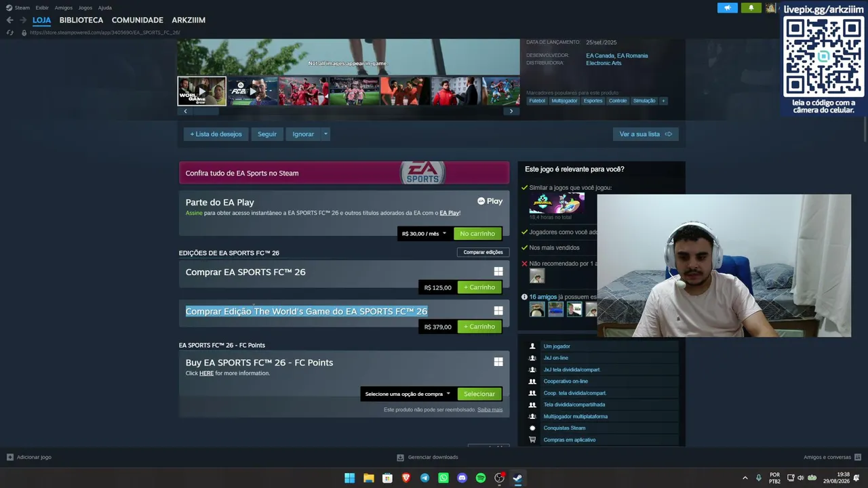Screen dimensions: 868x488
Task: Select the Multijogador tag
Action: (x=564, y=101)
